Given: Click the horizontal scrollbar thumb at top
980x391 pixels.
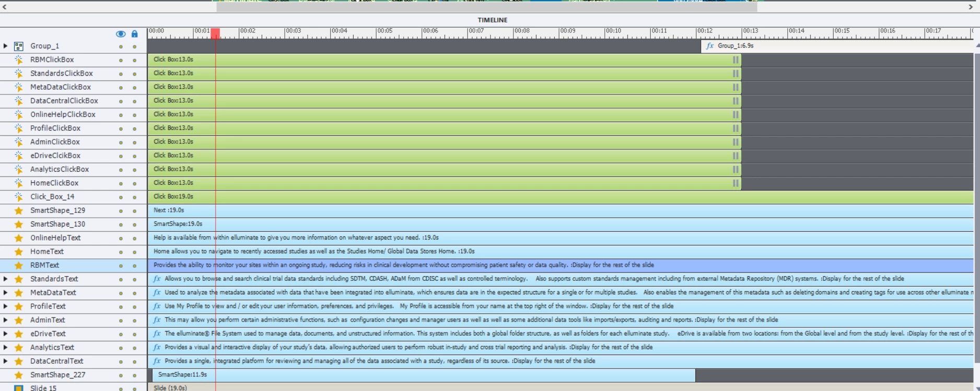Looking at the screenshot, I should [487, 7].
